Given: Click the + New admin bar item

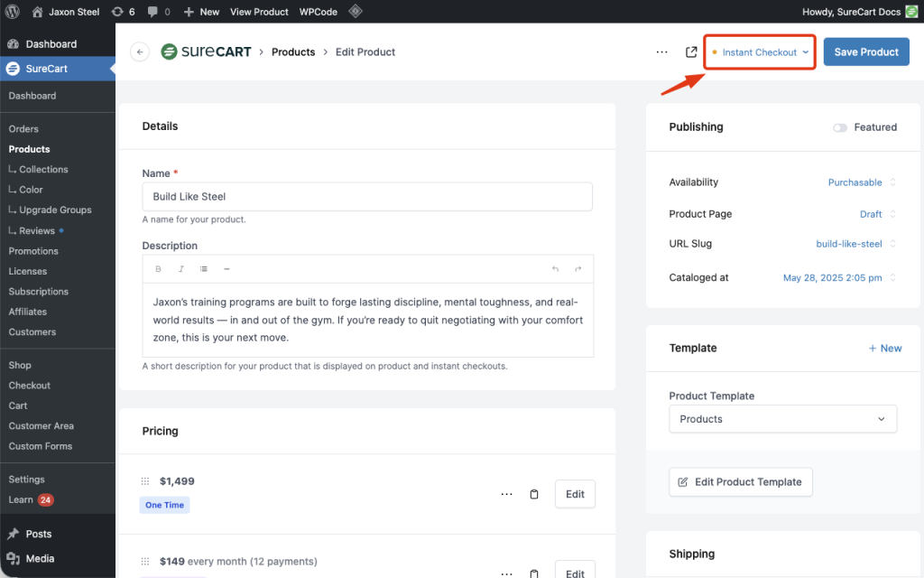Looking at the screenshot, I should pyautogui.click(x=201, y=12).
